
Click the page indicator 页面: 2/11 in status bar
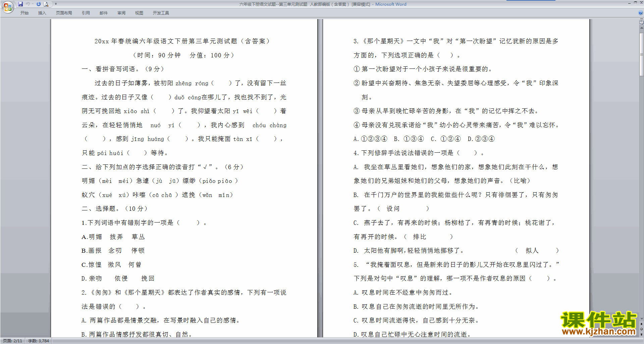(x=12, y=341)
